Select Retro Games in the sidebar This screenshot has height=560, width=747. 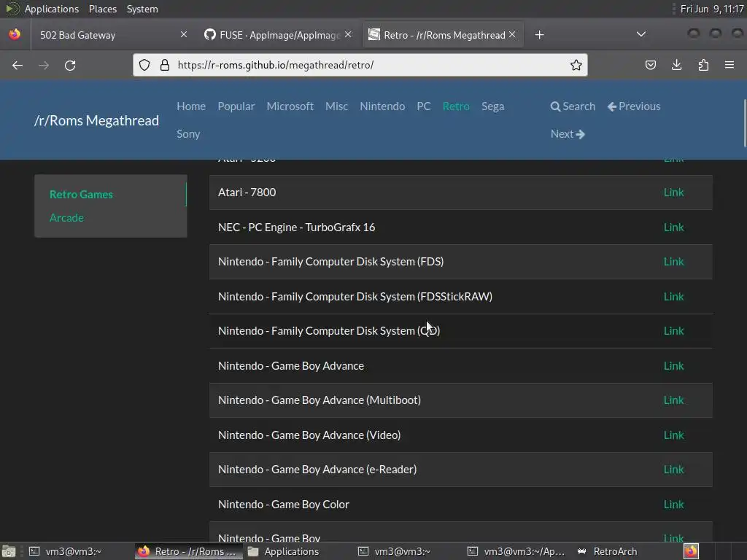(x=81, y=194)
